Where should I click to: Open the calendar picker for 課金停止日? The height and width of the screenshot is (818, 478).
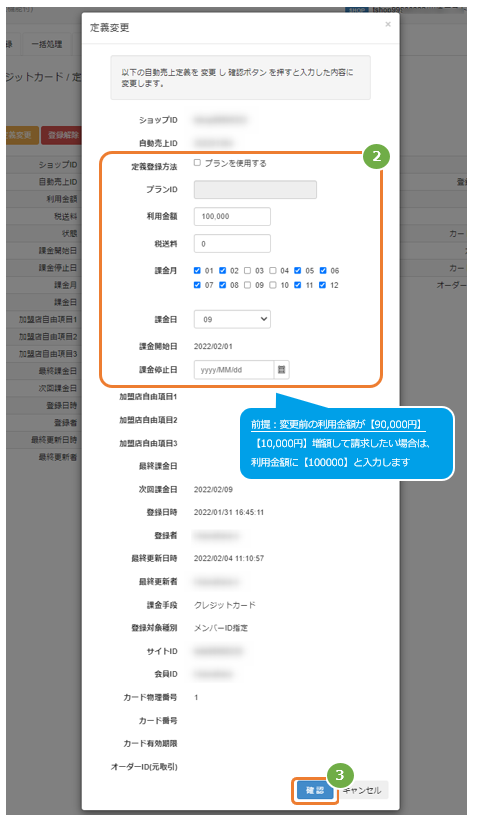[x=281, y=369]
